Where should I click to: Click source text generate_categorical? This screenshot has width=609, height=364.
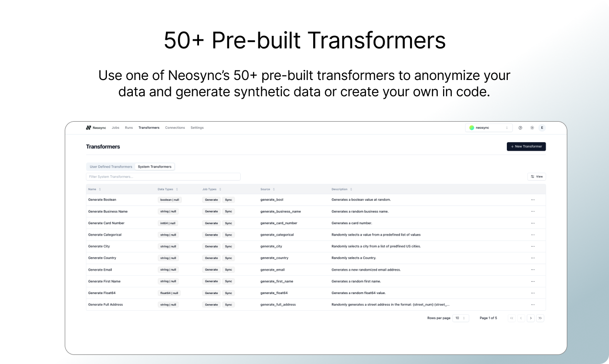(277, 235)
